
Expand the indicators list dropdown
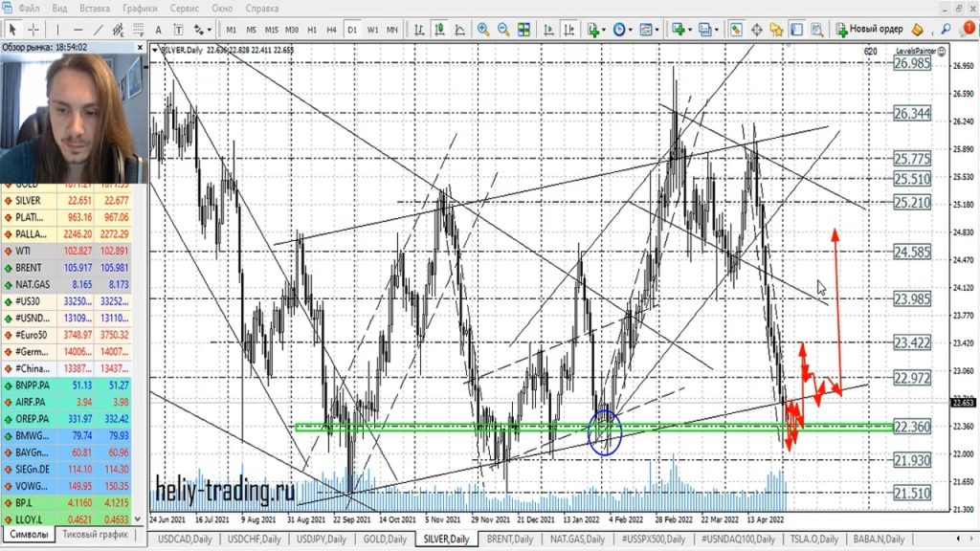597,30
